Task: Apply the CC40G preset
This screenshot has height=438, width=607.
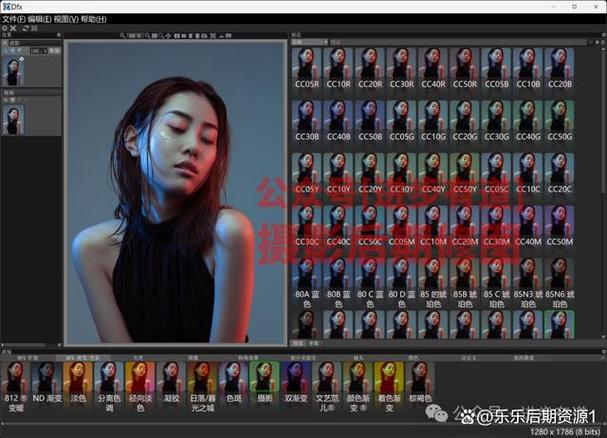Action: pos(528,121)
